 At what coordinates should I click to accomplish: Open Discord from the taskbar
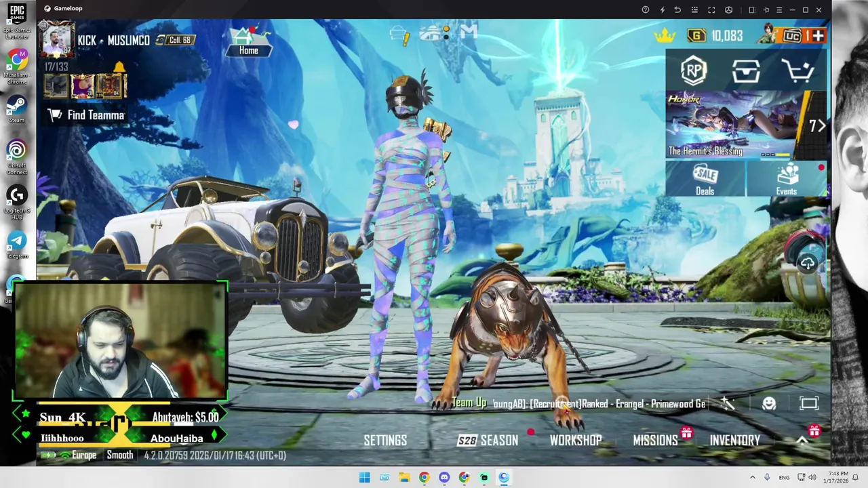coord(444,477)
